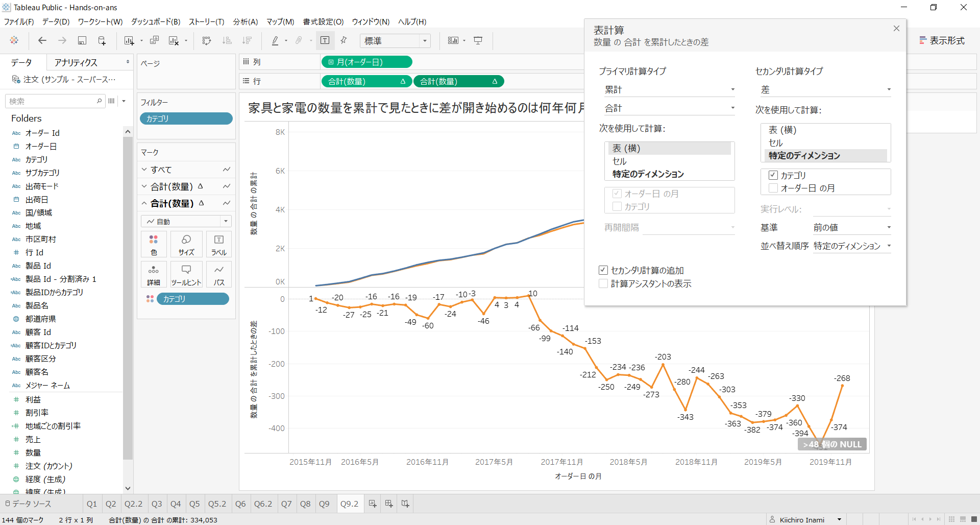Select the 売上 field in data pane

[x=33, y=439]
